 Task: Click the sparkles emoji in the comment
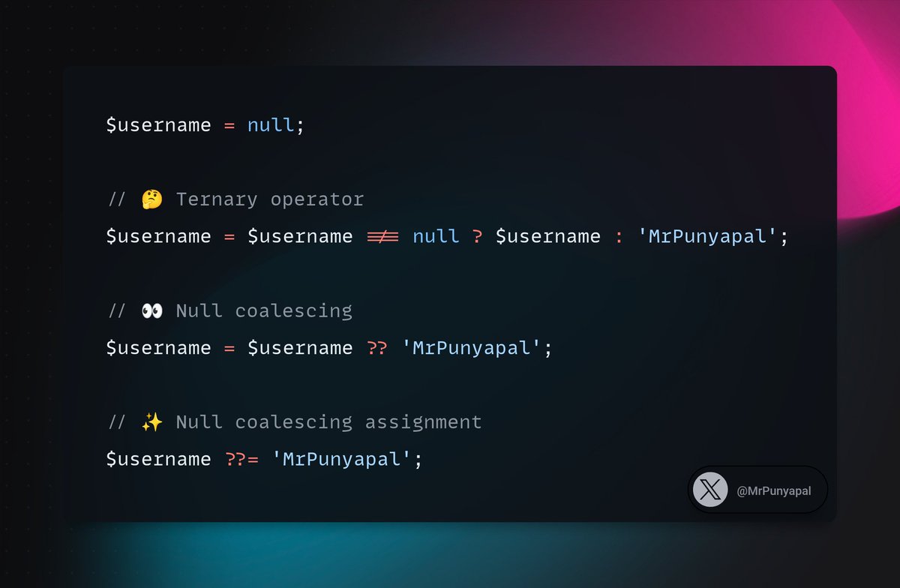(152, 422)
